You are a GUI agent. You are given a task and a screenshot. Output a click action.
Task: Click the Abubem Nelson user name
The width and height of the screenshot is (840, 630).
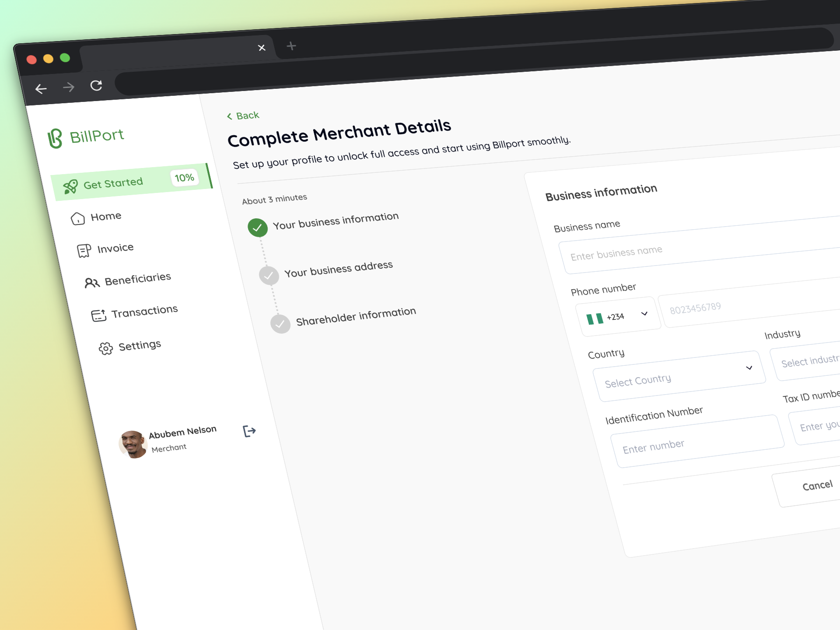coord(182,432)
